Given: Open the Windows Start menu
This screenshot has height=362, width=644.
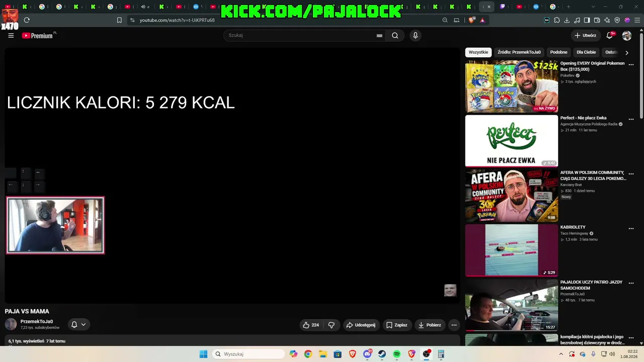Looking at the screenshot, I should pyautogui.click(x=203, y=354).
